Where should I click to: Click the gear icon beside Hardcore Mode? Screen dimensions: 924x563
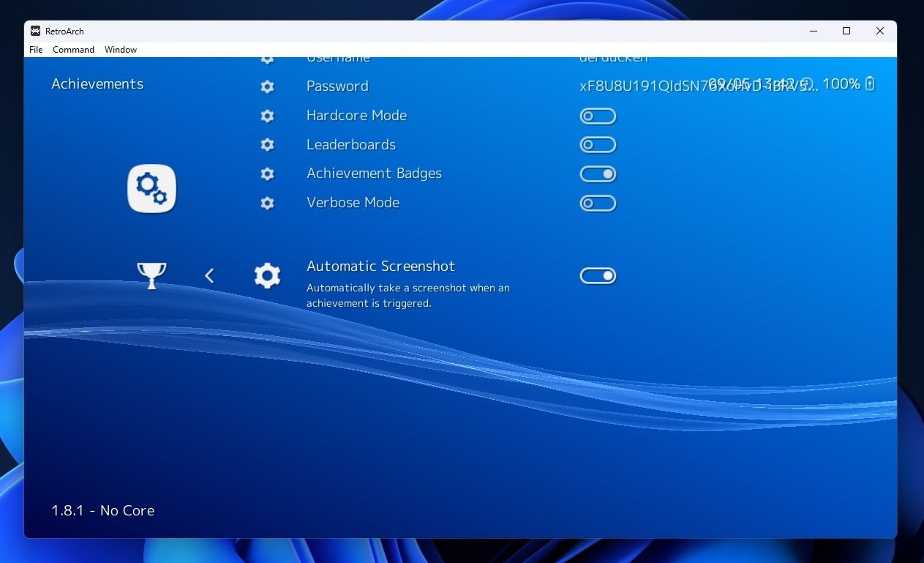coord(268,116)
